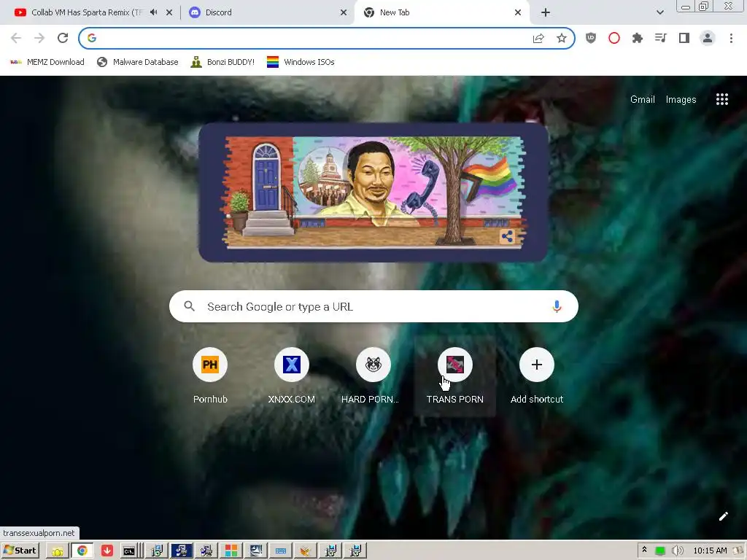Switch to the Collab VM Has Sparta Remix tab
Screen dimensions: 747x560
86,12
